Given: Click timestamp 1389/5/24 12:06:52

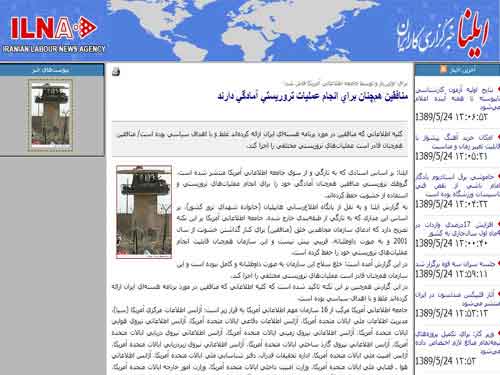Looking at the screenshot, I should point(451,117).
